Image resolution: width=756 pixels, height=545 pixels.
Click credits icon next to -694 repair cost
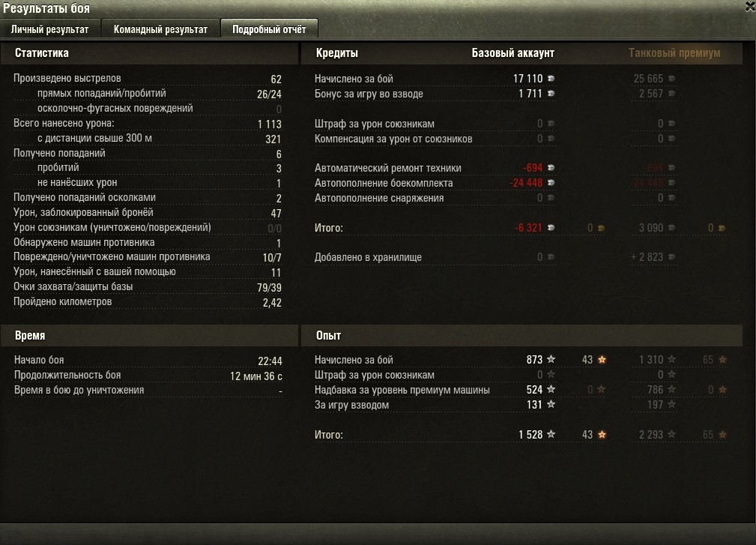[551, 167]
